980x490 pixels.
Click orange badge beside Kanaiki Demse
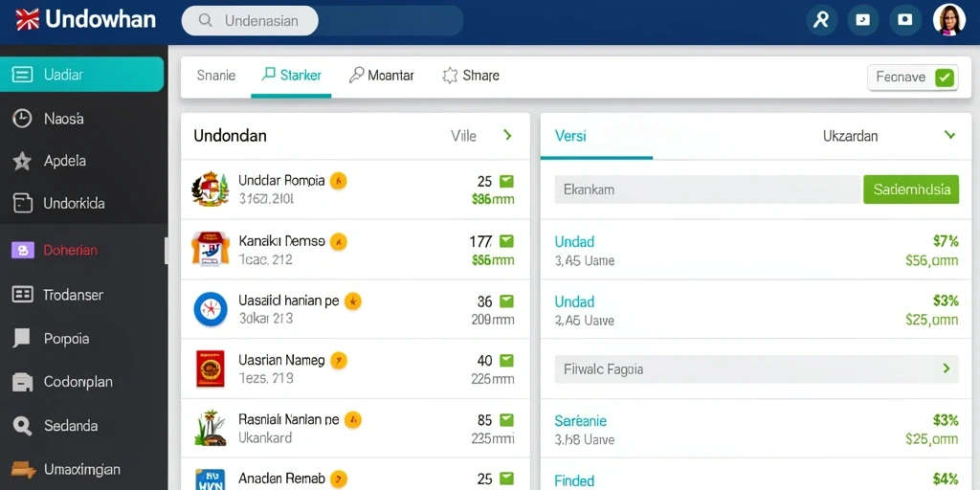(338, 241)
